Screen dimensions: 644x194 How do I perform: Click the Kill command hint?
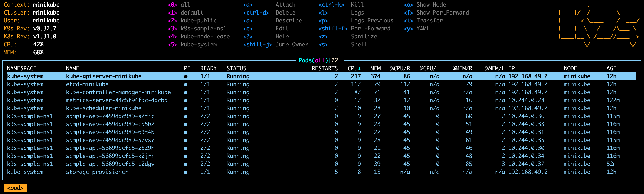click(x=357, y=5)
